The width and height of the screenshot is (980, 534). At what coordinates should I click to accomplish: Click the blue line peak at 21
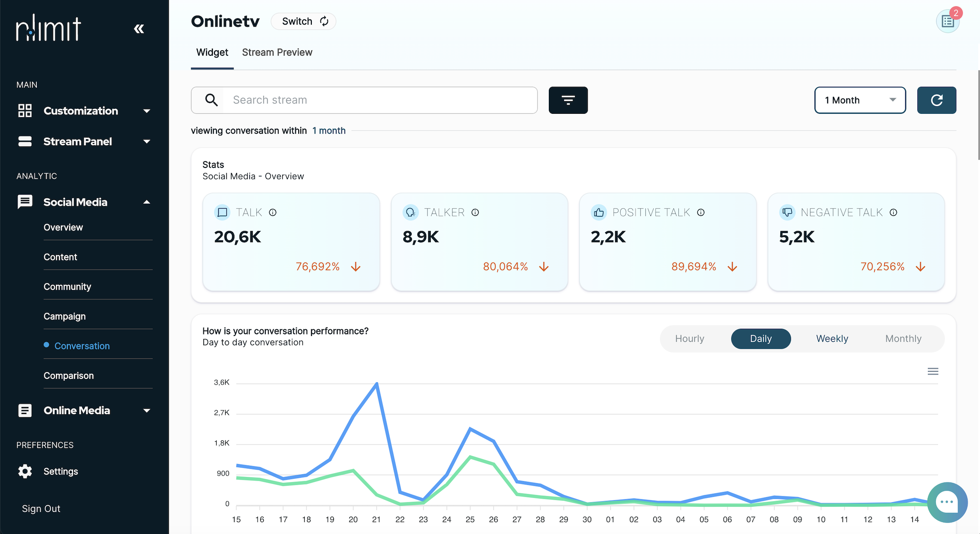(x=377, y=383)
